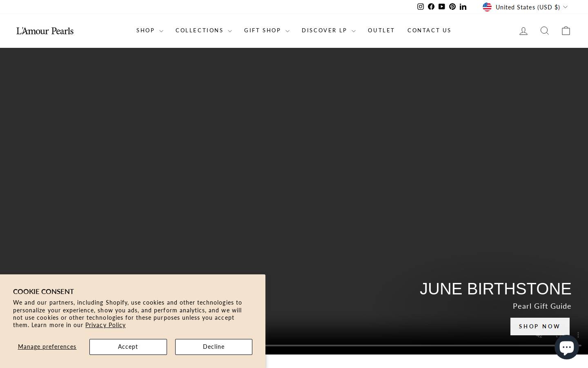Open the YouTube channel icon
This screenshot has height=368, width=588.
(442, 7)
